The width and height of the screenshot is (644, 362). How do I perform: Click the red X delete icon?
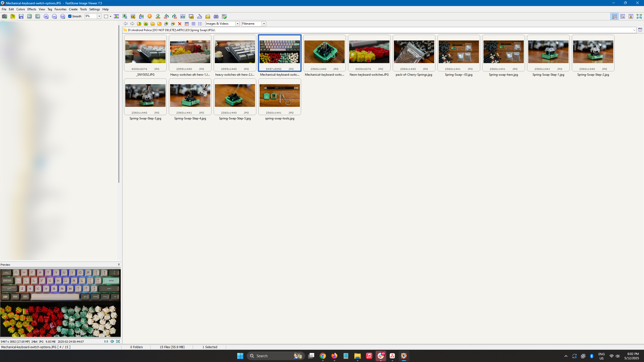click(180, 24)
